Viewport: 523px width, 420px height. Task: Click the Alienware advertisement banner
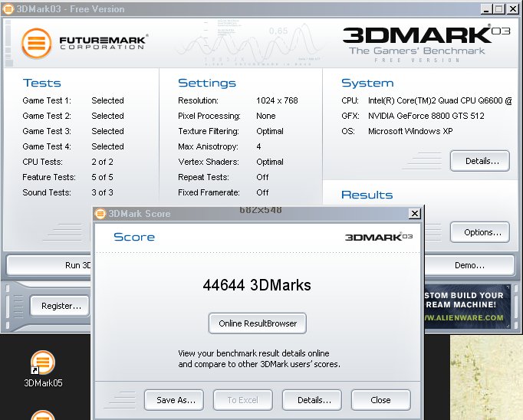tap(467, 307)
